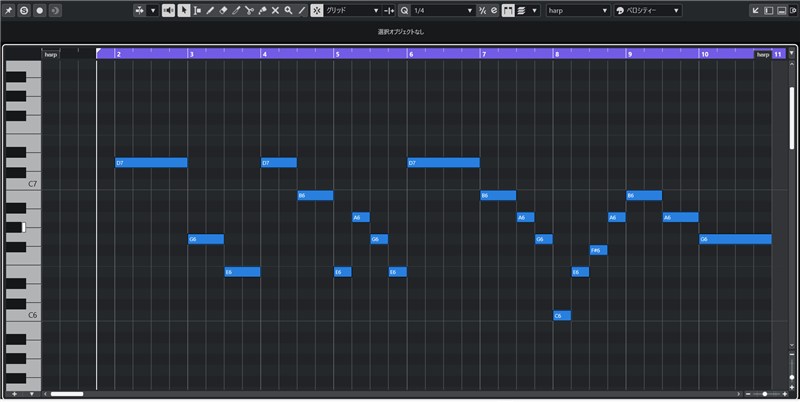800x402 pixels.
Task: Select the Glue tool
Action: point(262,10)
